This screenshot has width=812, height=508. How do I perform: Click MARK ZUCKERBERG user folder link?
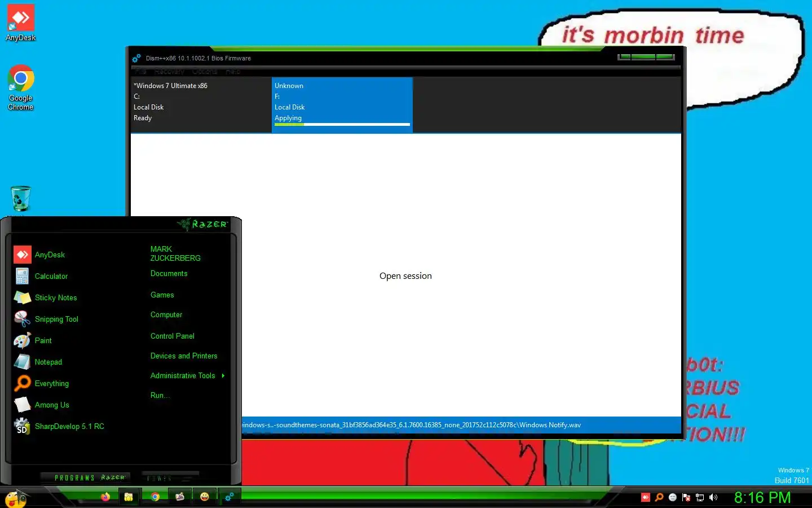click(x=175, y=253)
